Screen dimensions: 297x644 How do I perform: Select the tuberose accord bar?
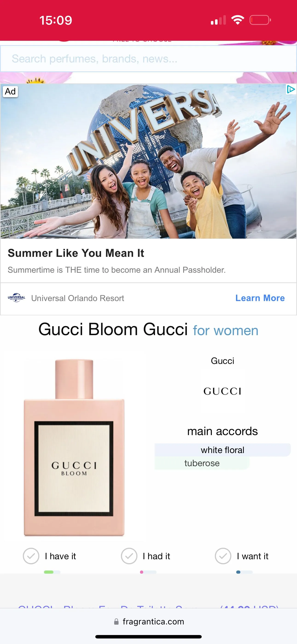(202, 463)
